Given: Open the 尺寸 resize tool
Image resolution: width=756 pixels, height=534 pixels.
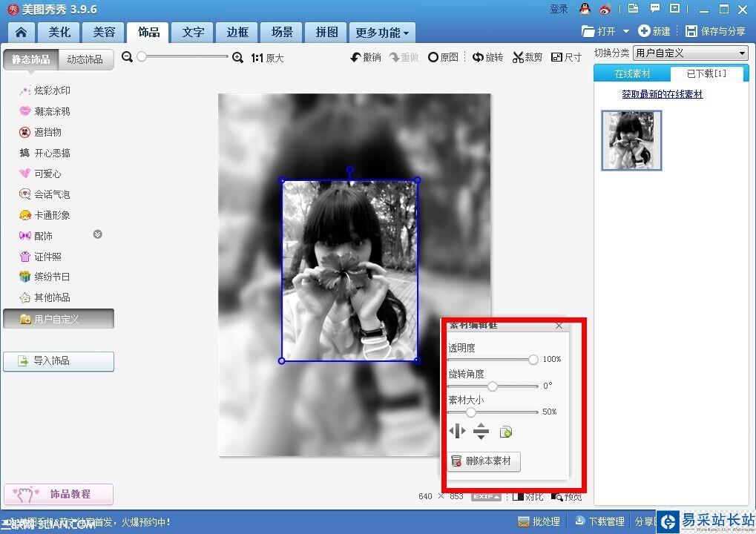Looking at the screenshot, I should [x=566, y=57].
